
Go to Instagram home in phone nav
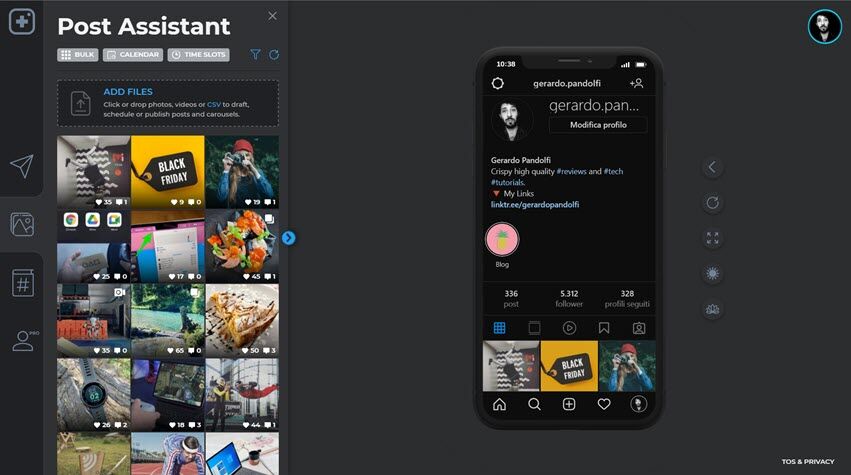499,404
